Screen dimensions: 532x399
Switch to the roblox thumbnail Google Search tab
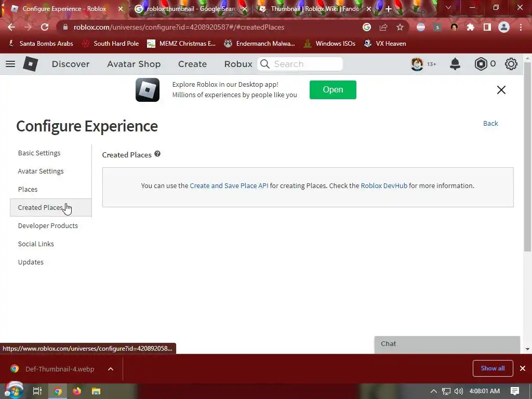point(191,9)
